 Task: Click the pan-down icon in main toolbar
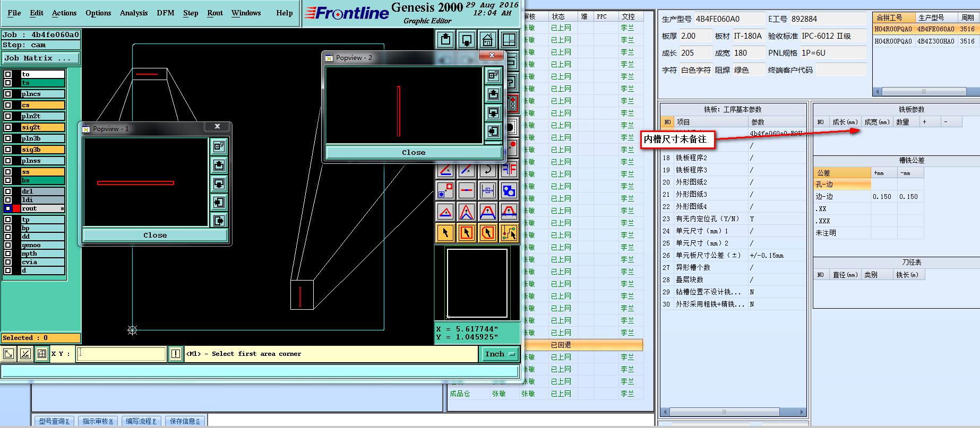click(x=467, y=39)
